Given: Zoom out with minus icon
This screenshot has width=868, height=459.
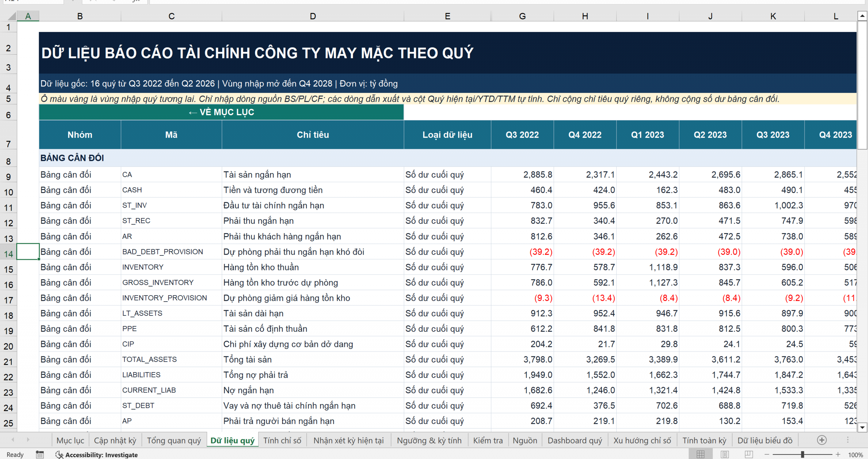Looking at the screenshot, I should click(767, 454).
